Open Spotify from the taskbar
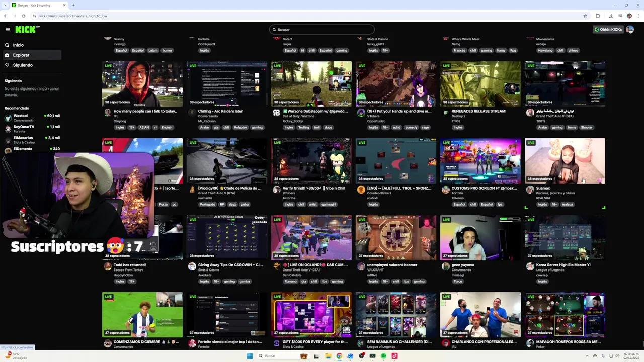This screenshot has width=644, height=362. [383, 356]
